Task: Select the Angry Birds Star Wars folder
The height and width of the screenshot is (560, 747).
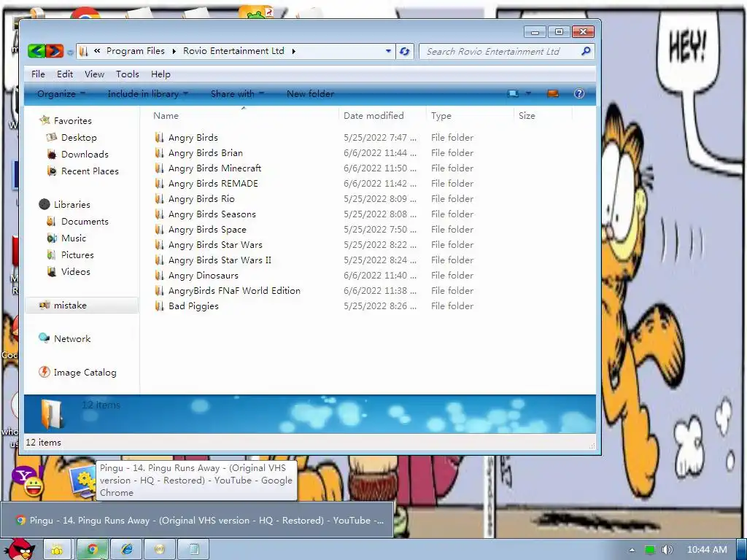Action: (215, 245)
